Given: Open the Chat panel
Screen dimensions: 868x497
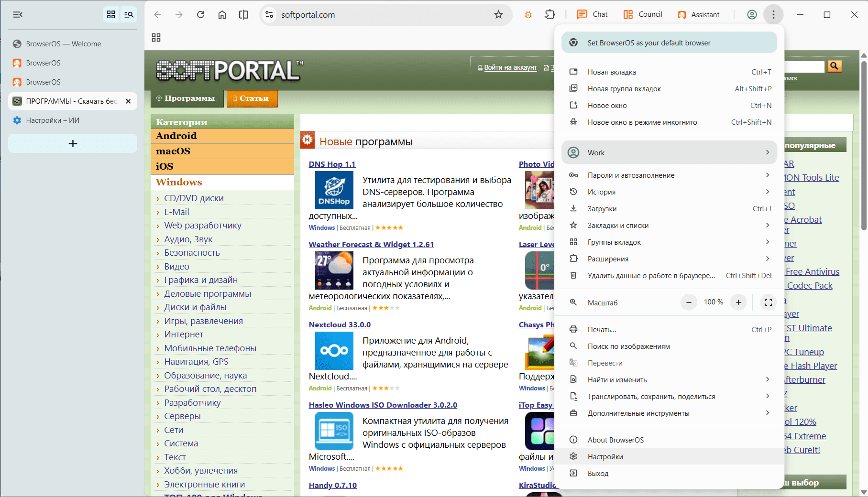Looking at the screenshot, I should click(x=592, y=14).
